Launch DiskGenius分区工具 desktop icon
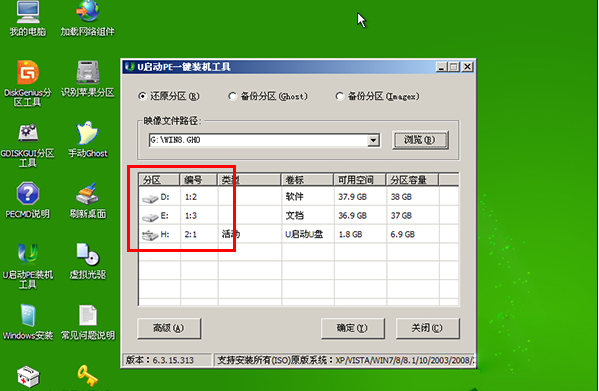This screenshot has width=599, height=391. pos(28,83)
